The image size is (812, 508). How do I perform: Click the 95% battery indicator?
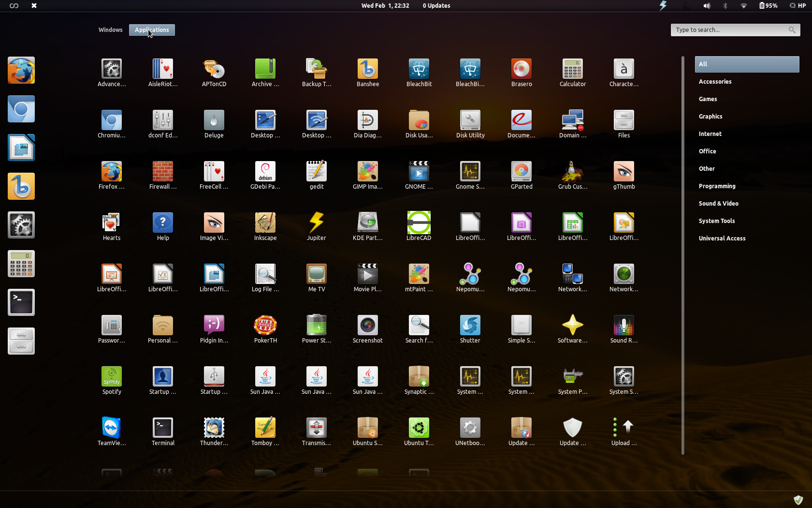(x=768, y=6)
